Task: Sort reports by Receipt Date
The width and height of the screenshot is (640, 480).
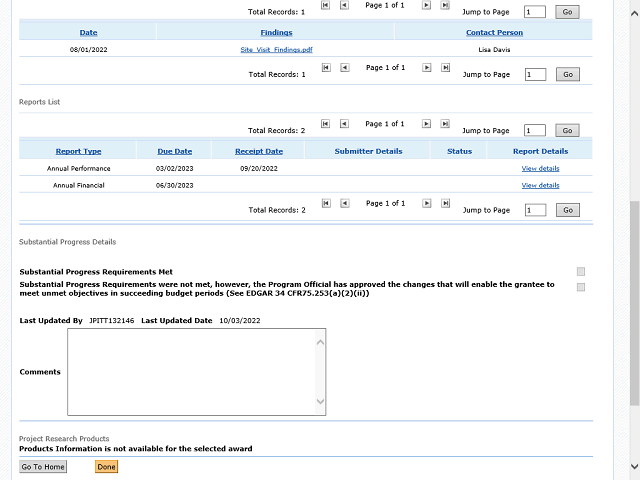Action: click(259, 151)
